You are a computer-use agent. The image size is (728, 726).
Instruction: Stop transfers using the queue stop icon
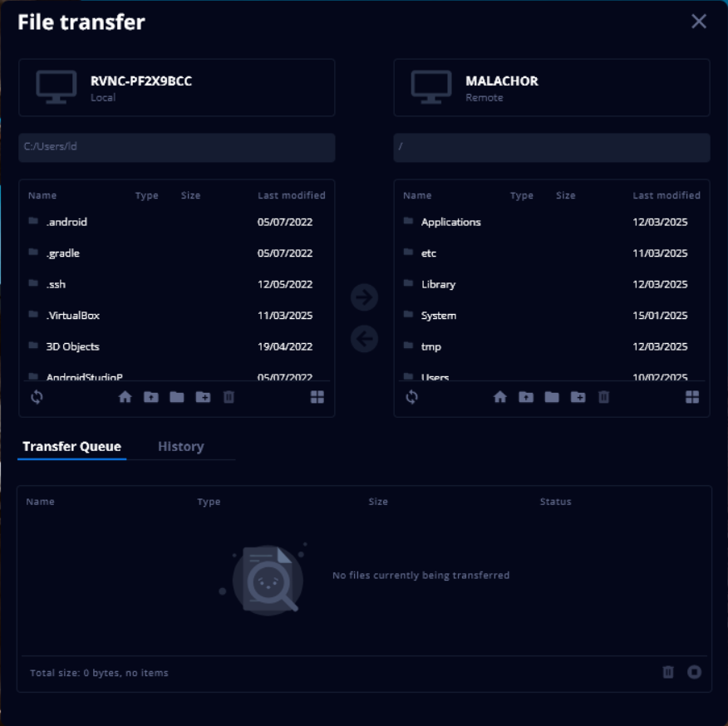(x=695, y=672)
